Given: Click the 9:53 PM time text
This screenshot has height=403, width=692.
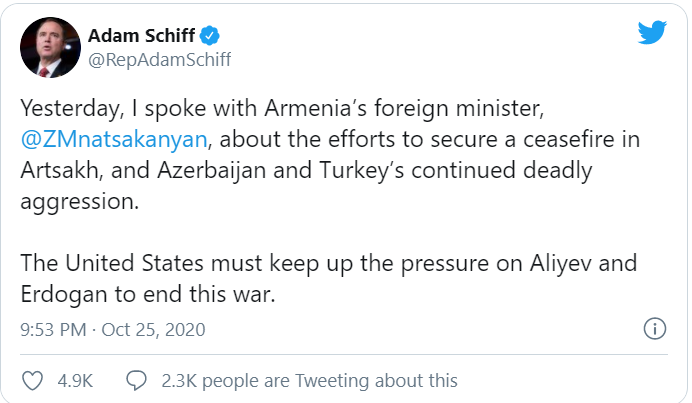Looking at the screenshot, I should click(53, 330).
